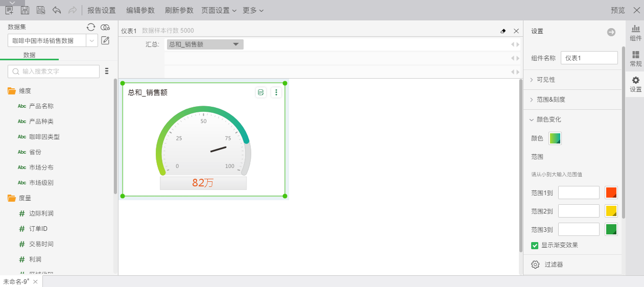
Task: Click the save-as icon in toolbar
Action: [41, 10]
